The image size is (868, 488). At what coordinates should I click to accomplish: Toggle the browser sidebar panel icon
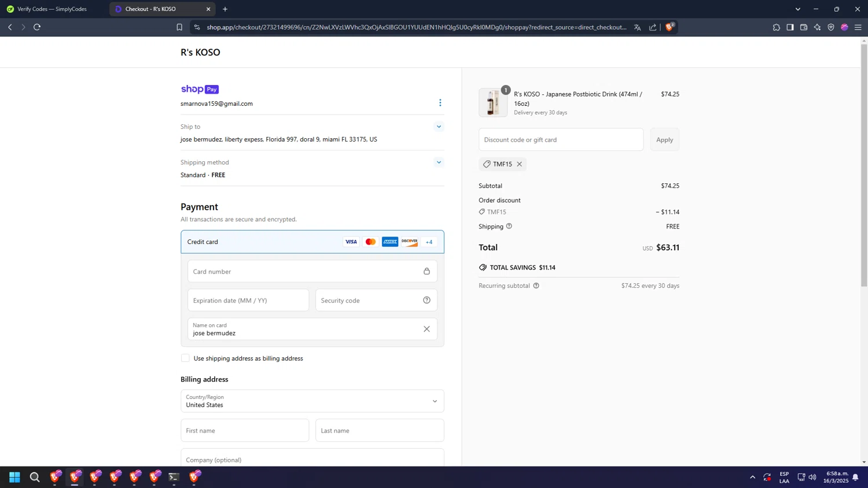pos(790,27)
